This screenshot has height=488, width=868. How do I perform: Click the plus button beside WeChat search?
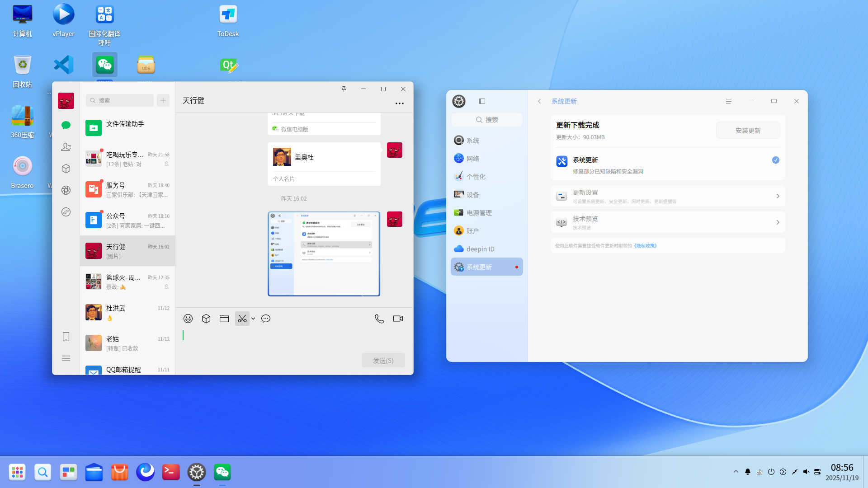click(163, 100)
